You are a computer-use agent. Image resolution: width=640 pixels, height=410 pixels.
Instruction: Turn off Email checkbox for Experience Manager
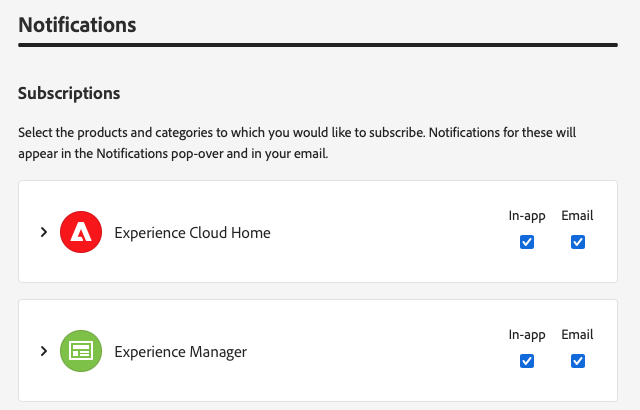pos(577,361)
